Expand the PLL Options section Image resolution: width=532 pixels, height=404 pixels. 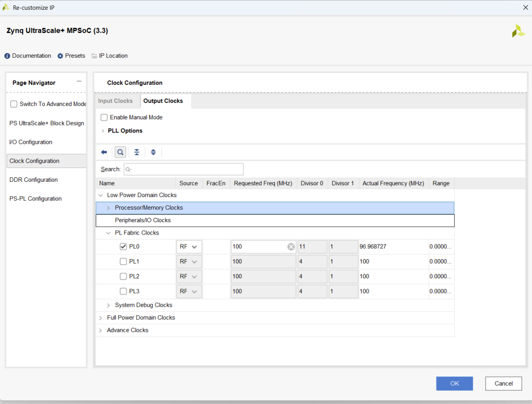tap(103, 131)
